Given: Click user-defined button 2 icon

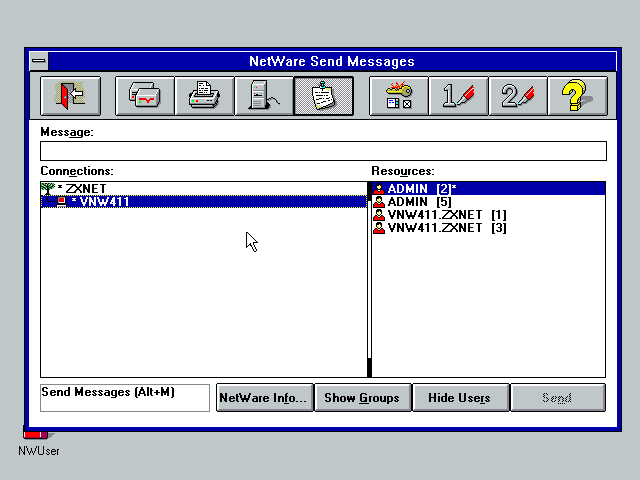Looking at the screenshot, I should click(x=518, y=96).
